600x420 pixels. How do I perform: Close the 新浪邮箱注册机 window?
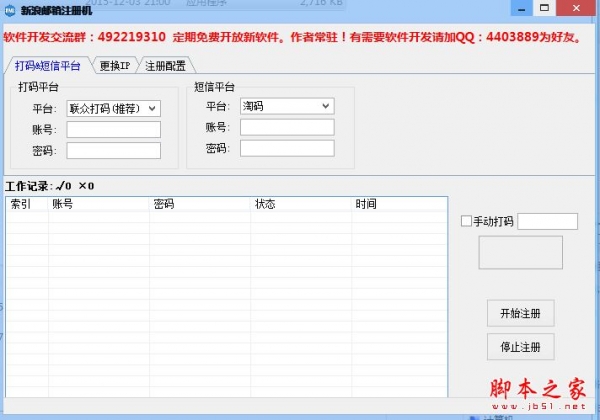tap(576, 8)
